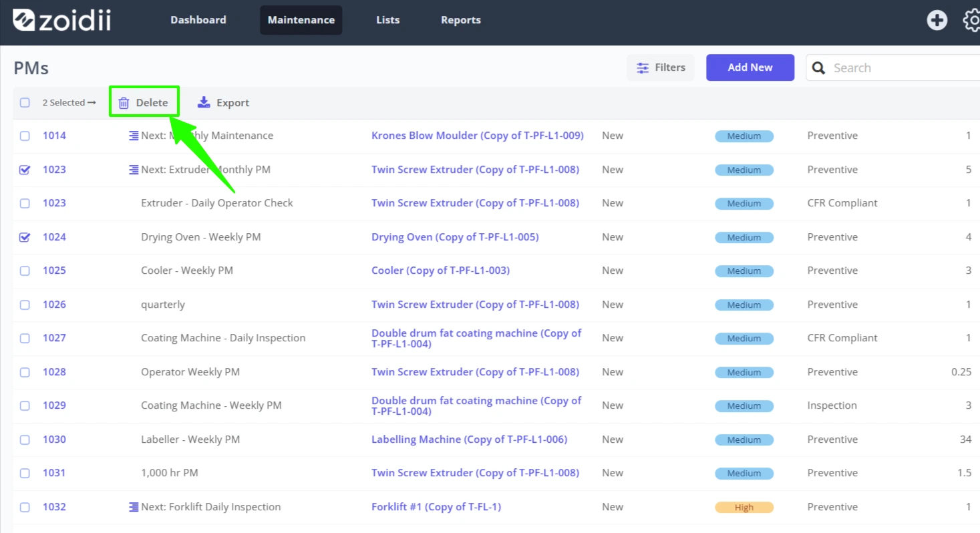Click the trash icon beside Delete
This screenshot has height=533, width=980.
coord(124,103)
